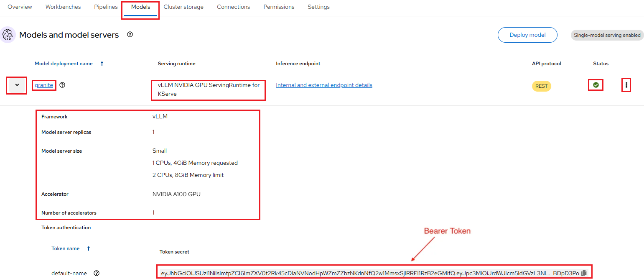Sort tokens by Token name header
The width and height of the screenshot is (644, 279).
[65, 248]
